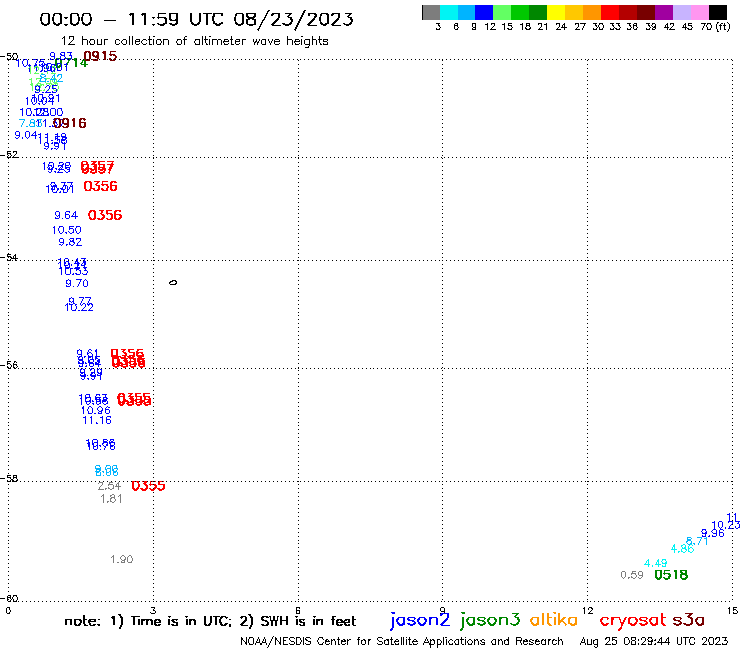Click the cyan swatch in the legend bar
Viewport: 740px width, 650px height.
point(449,12)
